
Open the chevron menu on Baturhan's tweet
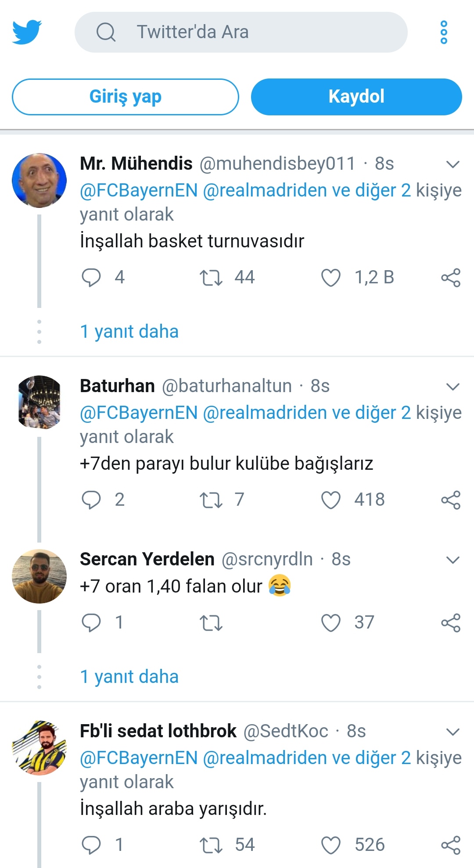[452, 387]
